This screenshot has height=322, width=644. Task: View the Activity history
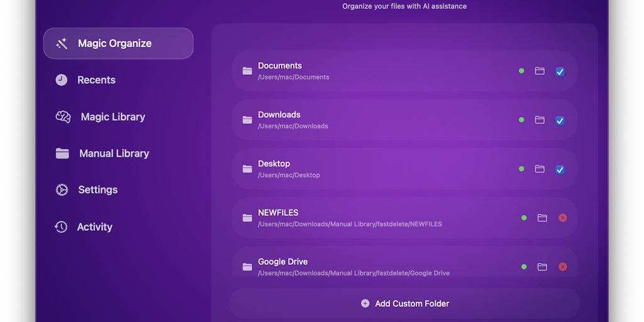coord(94,227)
